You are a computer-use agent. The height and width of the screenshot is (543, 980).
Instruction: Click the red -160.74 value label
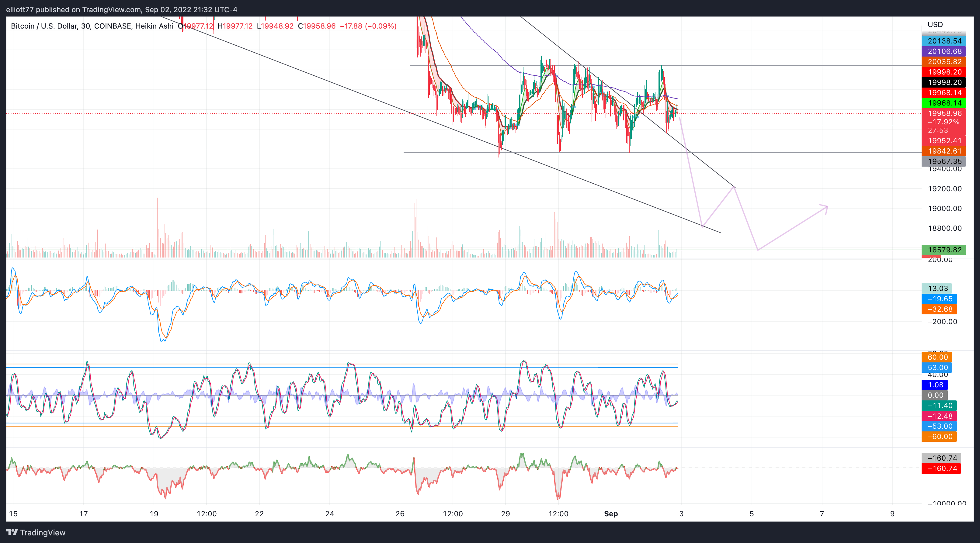[941, 469]
